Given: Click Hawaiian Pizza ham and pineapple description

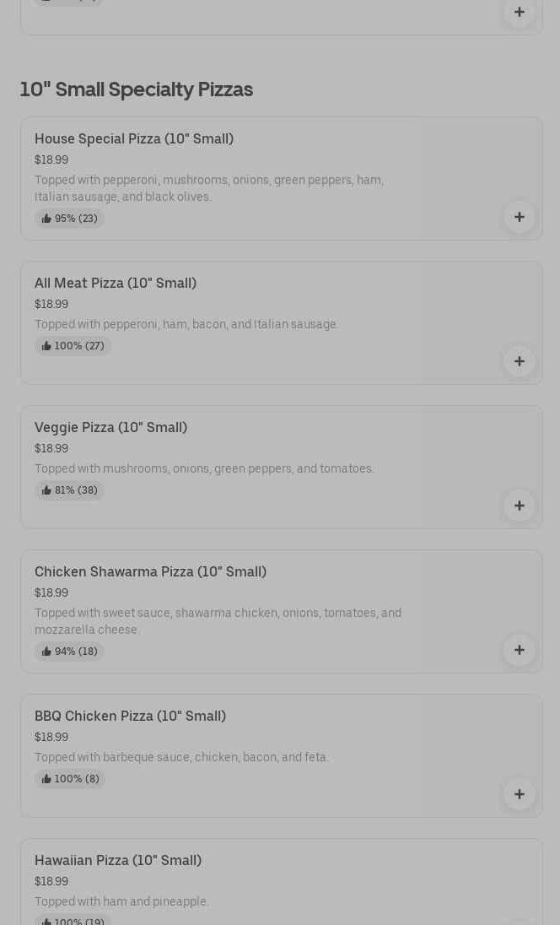Looking at the screenshot, I should pyautogui.click(x=121, y=901).
